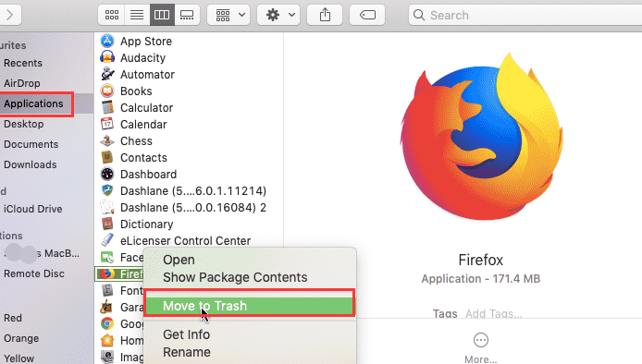The height and width of the screenshot is (364, 642).
Task: Select the Calculator app icon
Action: click(x=107, y=107)
